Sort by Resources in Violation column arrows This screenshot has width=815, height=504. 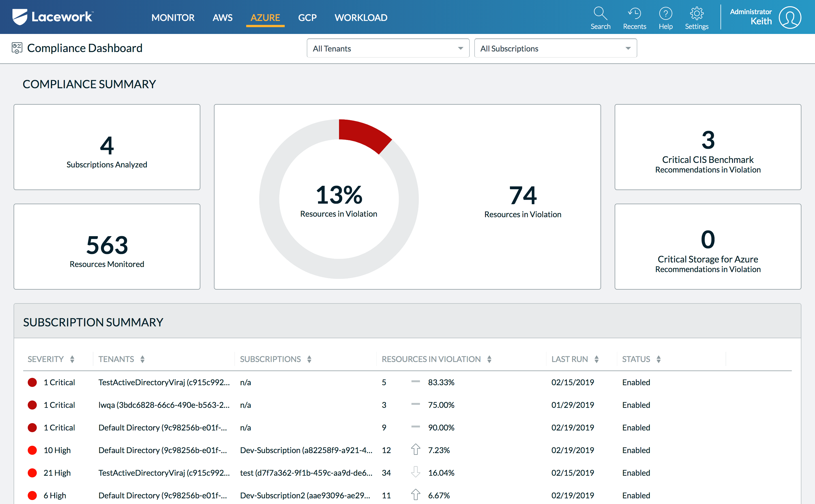[489, 359]
